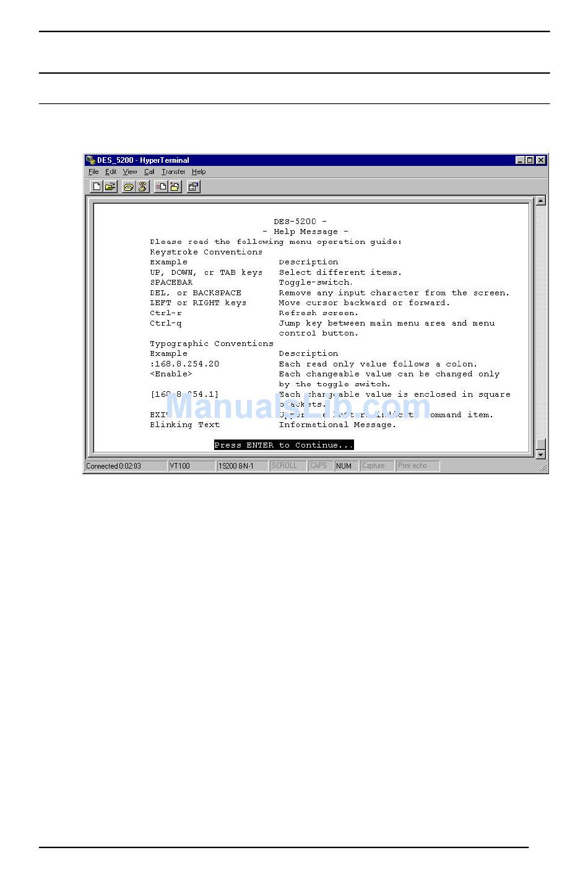Image resolution: width=588 pixels, height=879 pixels.
Task: Open the Transfer menu
Action: (x=173, y=171)
